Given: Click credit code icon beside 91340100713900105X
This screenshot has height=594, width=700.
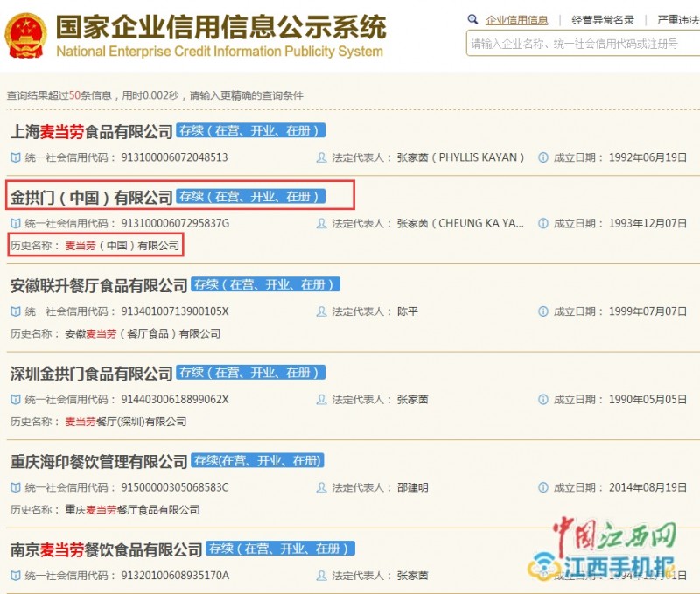Looking at the screenshot, I should click(x=16, y=311).
